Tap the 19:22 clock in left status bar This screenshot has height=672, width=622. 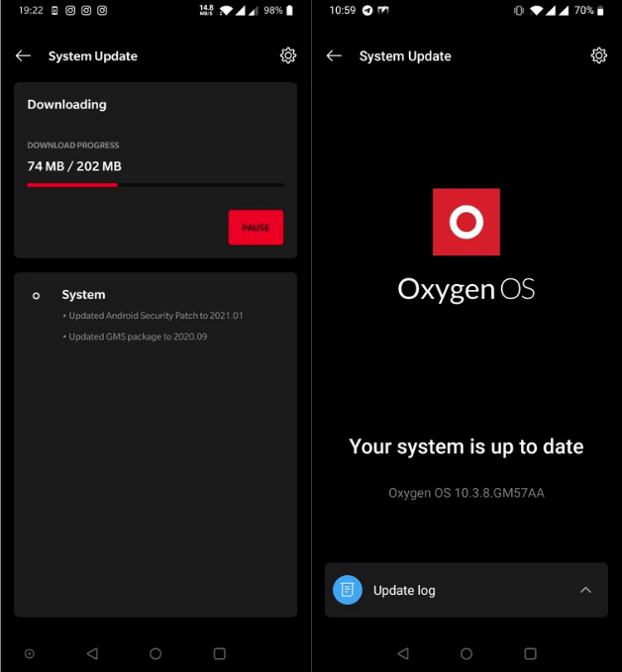[31, 10]
